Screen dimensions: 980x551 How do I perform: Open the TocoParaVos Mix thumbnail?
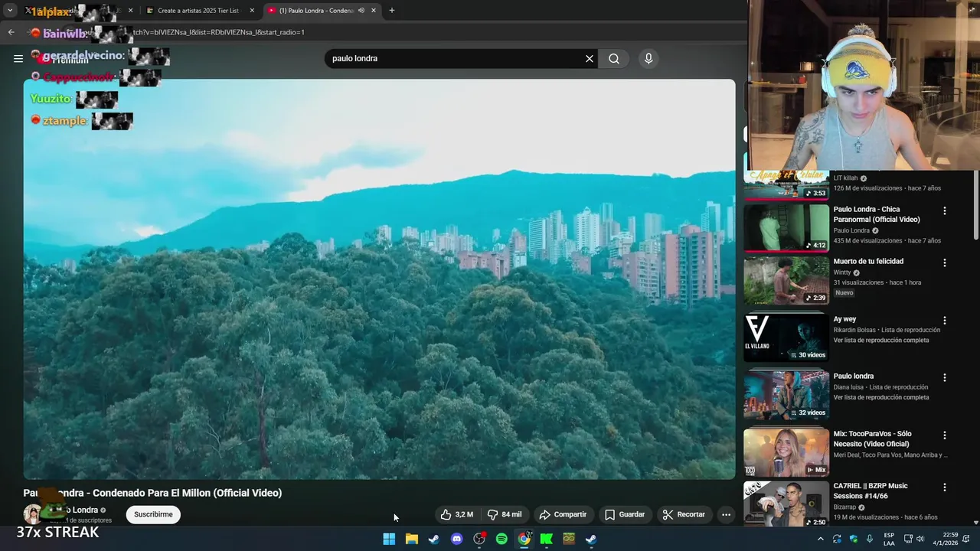click(x=786, y=452)
